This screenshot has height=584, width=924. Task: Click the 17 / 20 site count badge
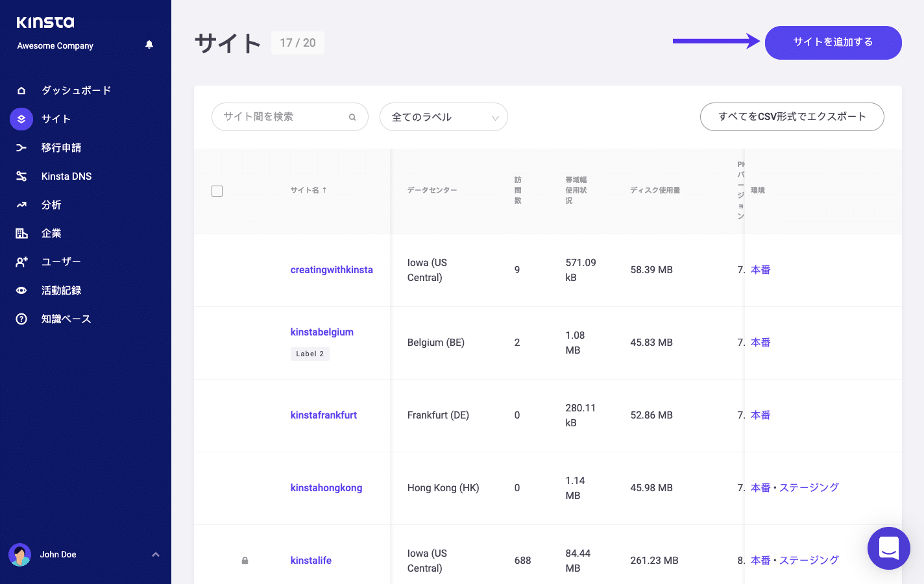tap(298, 43)
